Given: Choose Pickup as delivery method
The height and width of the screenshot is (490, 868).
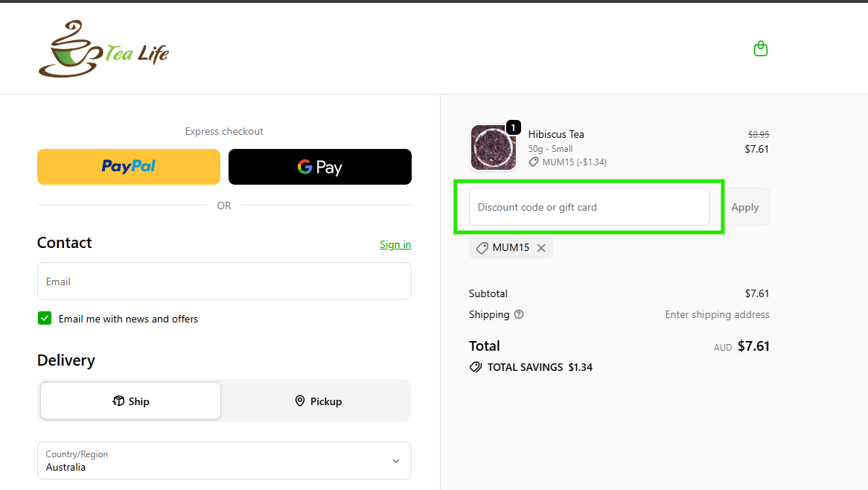Looking at the screenshot, I should click(318, 401).
